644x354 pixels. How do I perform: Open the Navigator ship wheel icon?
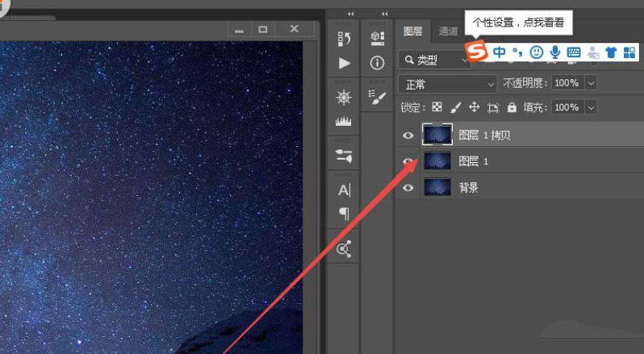coord(345,98)
